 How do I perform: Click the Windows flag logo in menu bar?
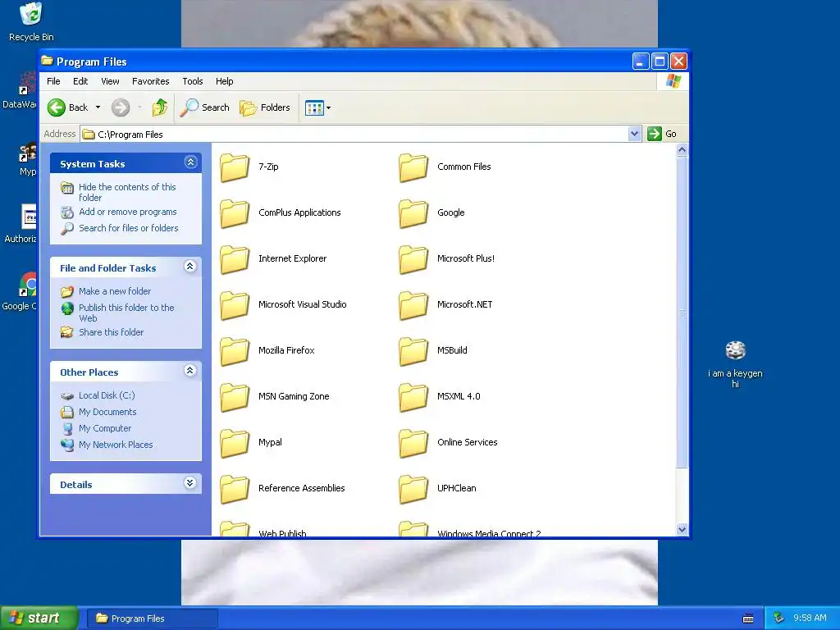[673, 81]
